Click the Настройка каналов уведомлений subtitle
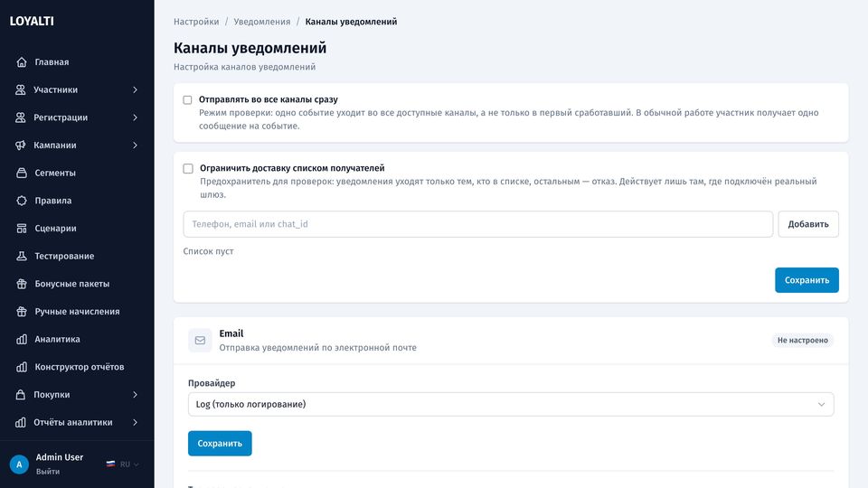Viewport: 868px width, 488px height. 245,67
